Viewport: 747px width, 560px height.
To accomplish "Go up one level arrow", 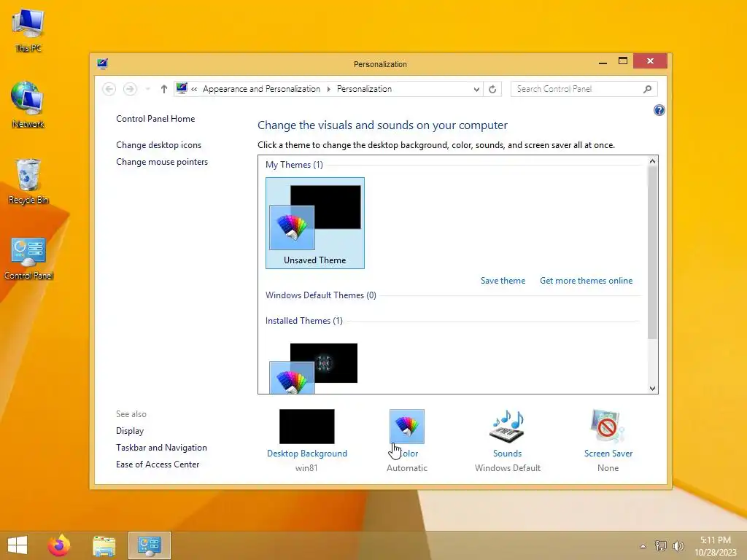I will click(164, 89).
